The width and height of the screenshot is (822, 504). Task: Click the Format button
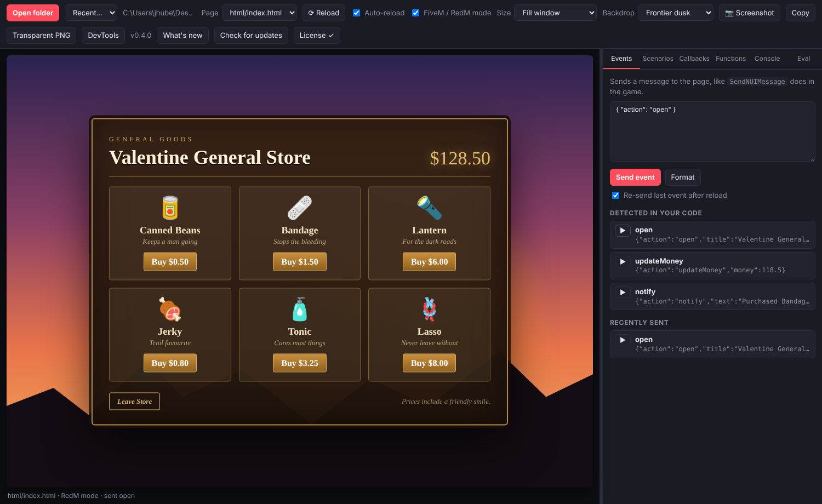683,177
